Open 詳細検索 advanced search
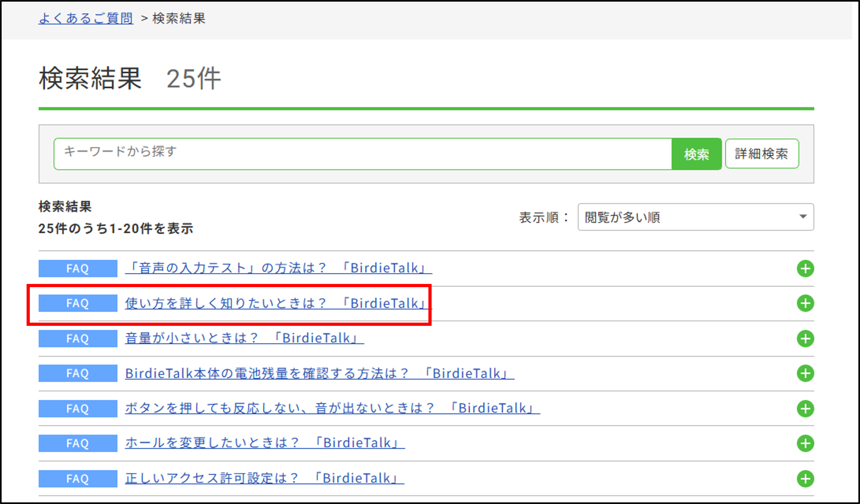 (x=762, y=154)
